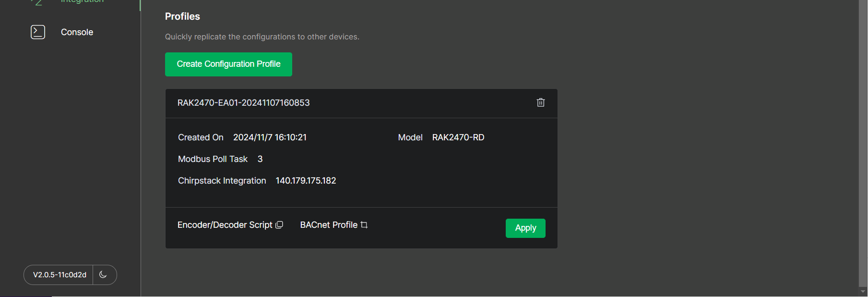Select profile name RAK2470-EA01-20241107160853
Screen dimensions: 868x297
click(244, 103)
